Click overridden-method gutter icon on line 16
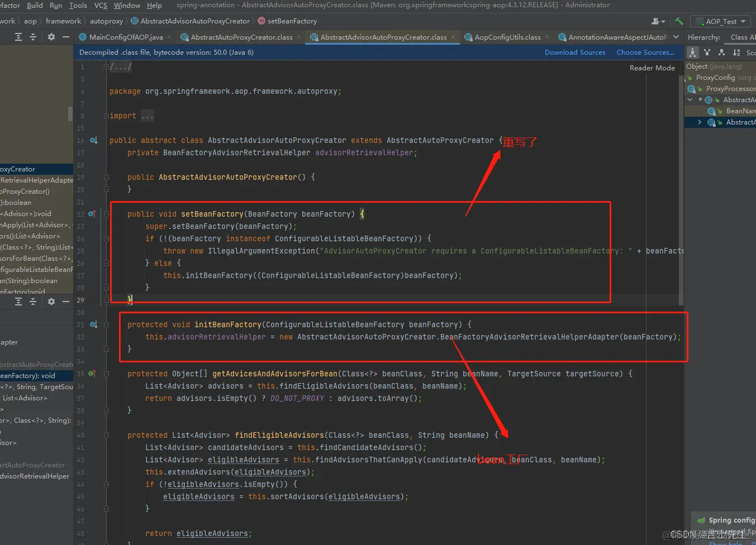756x545 pixels. point(93,140)
